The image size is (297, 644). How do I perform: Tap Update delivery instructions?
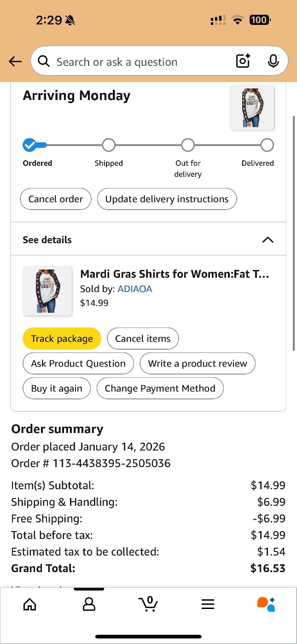[167, 199]
